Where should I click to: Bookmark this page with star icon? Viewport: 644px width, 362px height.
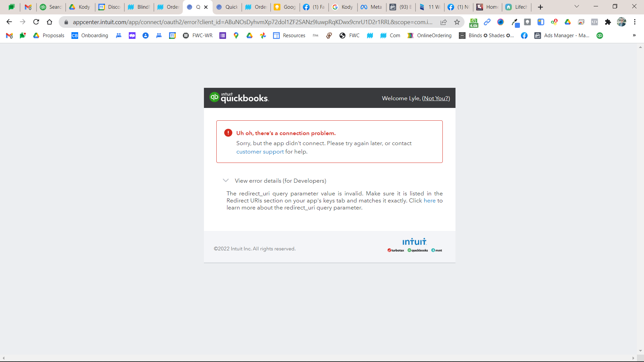(457, 22)
